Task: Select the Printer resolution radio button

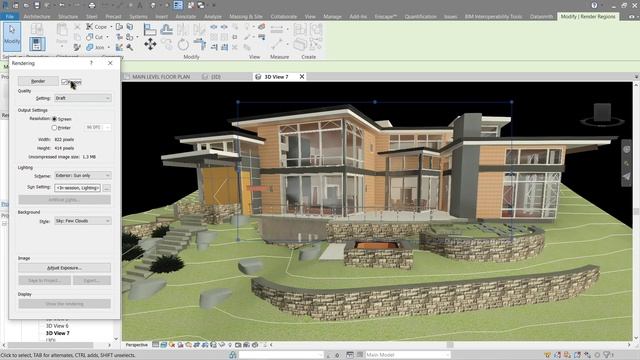Action: coord(54,128)
